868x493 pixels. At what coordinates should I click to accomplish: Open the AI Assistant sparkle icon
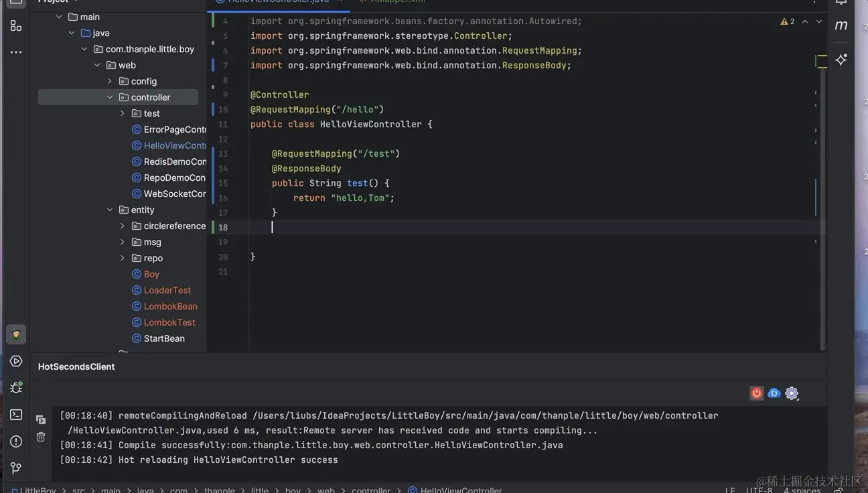pos(841,59)
